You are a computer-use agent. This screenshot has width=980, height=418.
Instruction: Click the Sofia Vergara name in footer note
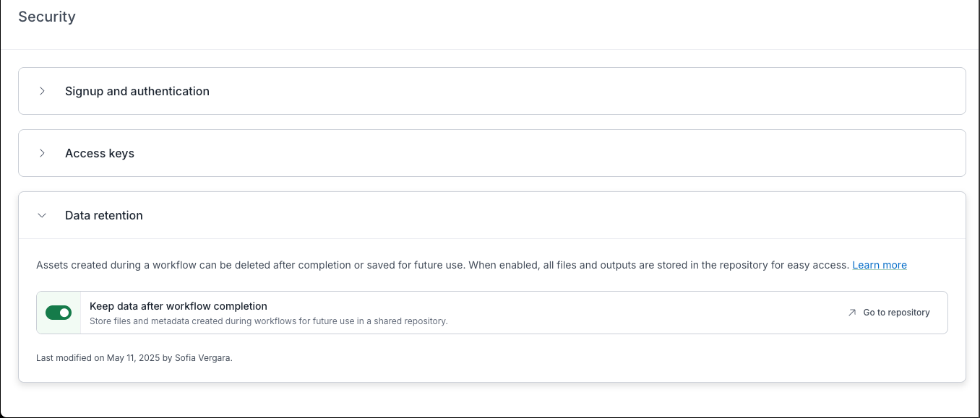click(x=203, y=357)
